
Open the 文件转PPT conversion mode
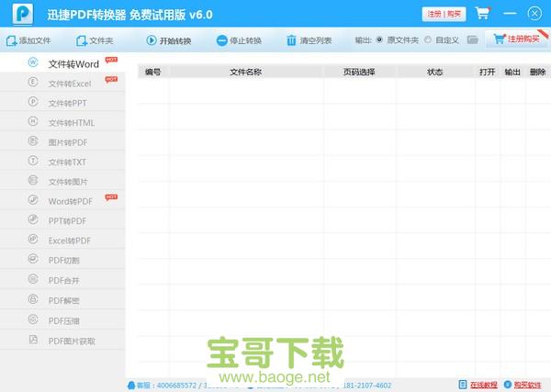click(x=62, y=102)
